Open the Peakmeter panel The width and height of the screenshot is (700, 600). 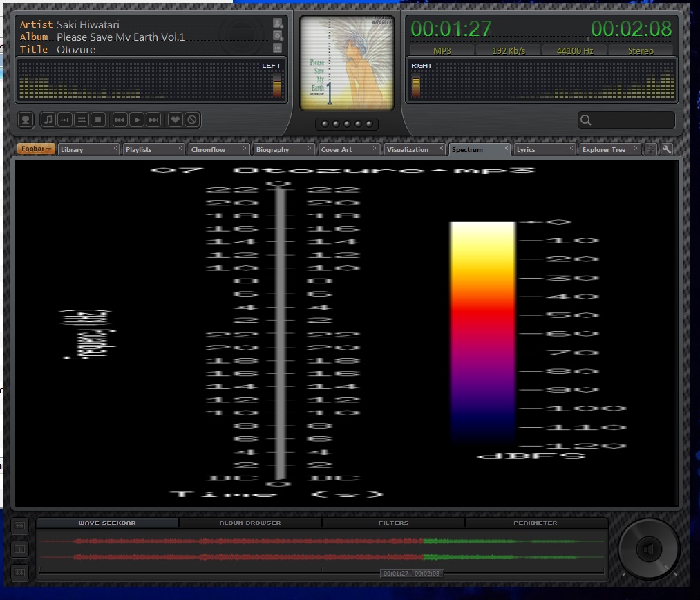click(536, 523)
